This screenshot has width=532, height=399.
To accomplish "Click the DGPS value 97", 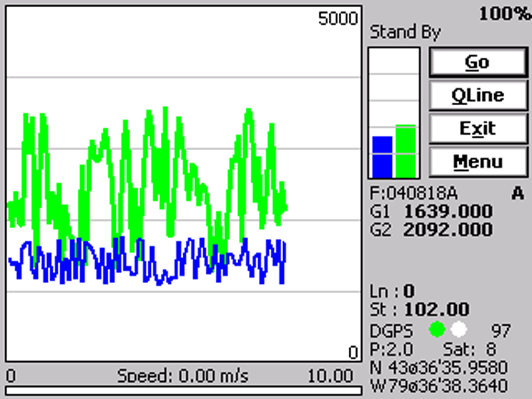I will point(501,330).
